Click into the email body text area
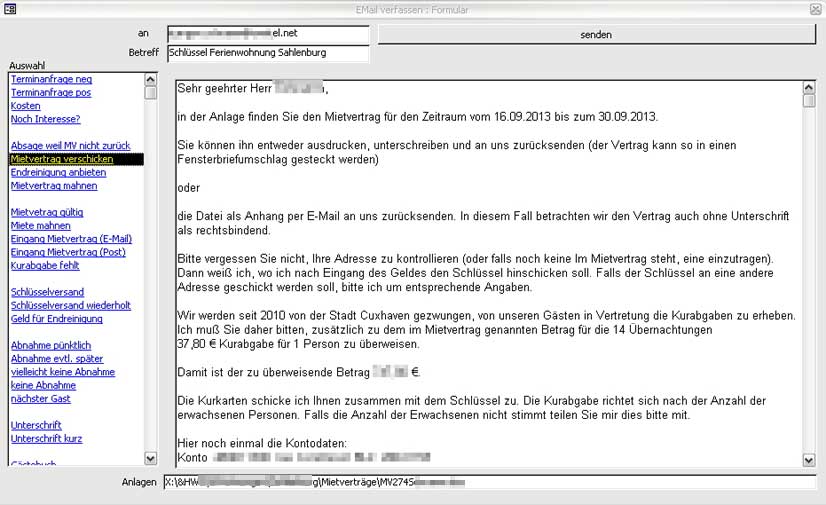 coord(488,273)
